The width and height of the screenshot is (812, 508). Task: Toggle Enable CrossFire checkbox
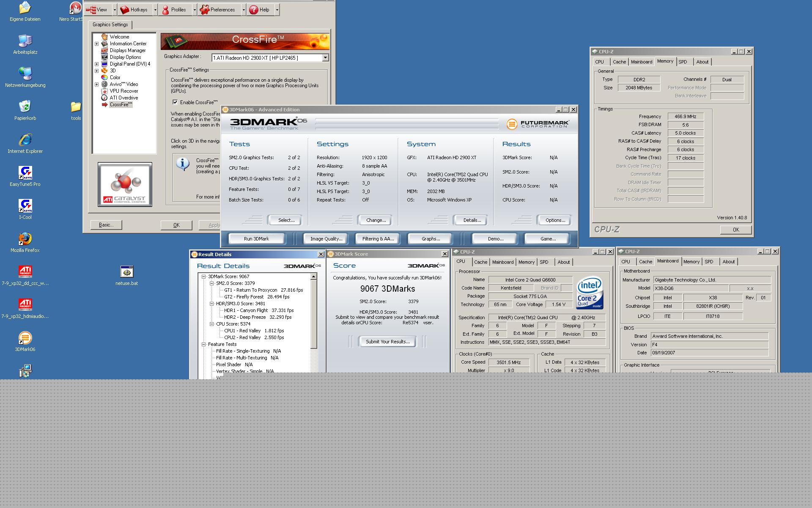pos(175,102)
